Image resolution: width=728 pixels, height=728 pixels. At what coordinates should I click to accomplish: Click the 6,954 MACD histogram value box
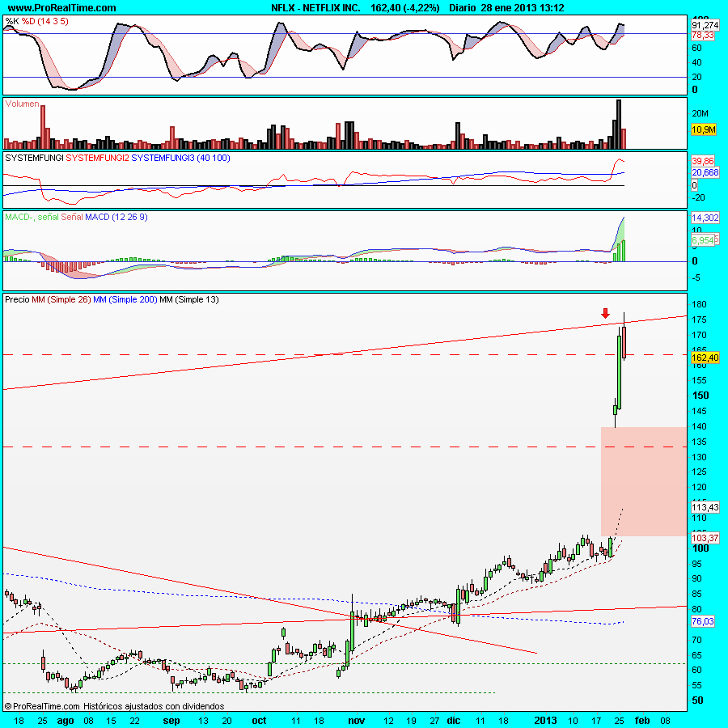703,240
